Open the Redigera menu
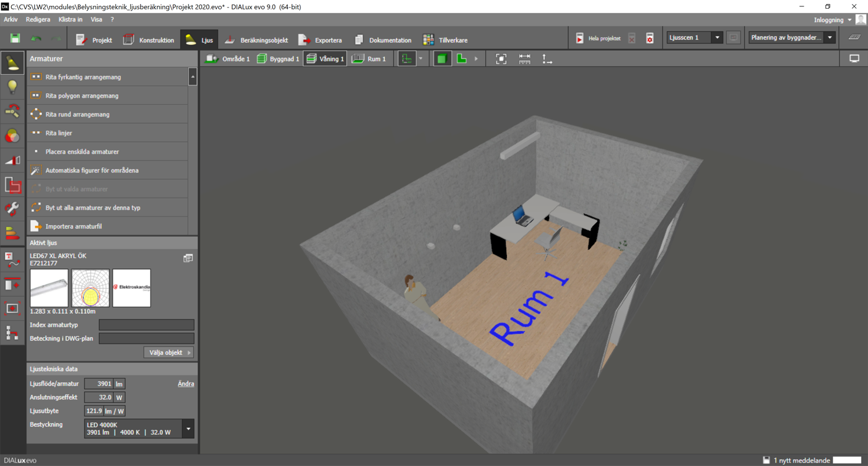The height and width of the screenshot is (466, 868). pyautogui.click(x=38, y=20)
